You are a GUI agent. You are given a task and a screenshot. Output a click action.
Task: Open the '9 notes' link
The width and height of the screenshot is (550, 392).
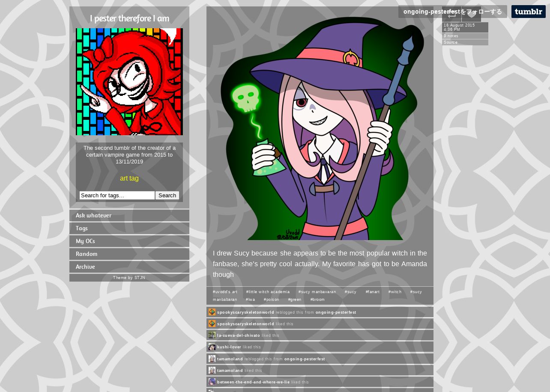465,36
